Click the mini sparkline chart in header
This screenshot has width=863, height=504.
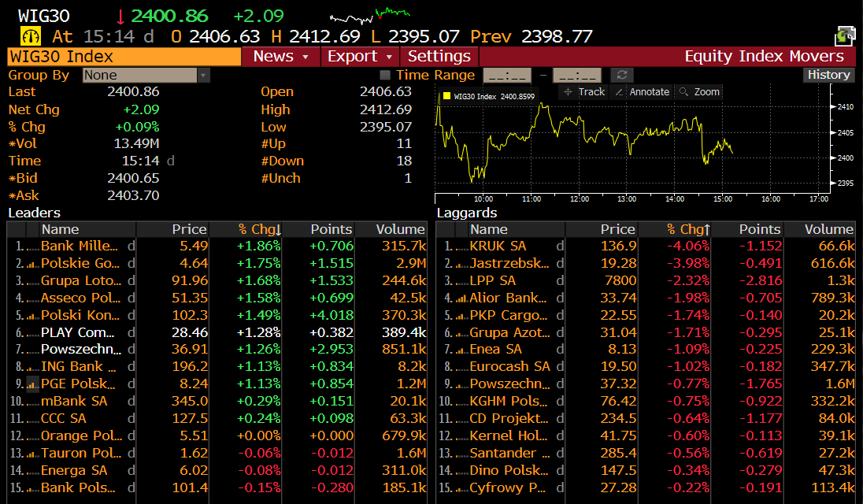tap(369, 16)
